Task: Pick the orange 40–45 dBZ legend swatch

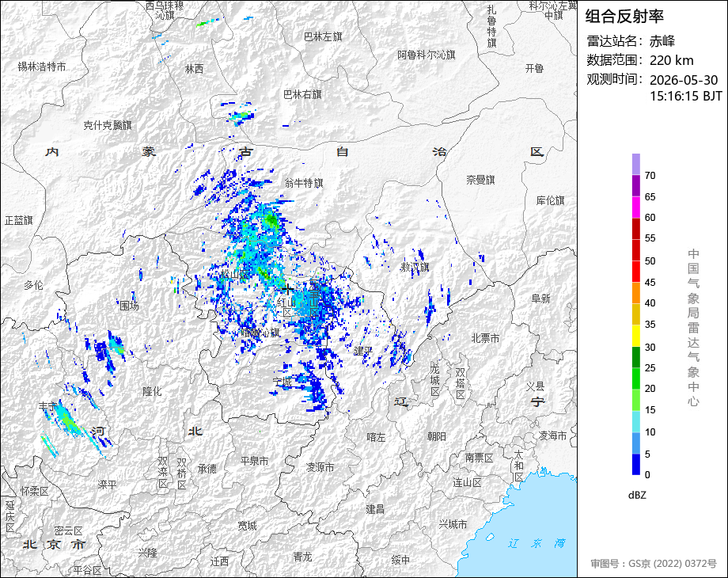Action: 636,293
